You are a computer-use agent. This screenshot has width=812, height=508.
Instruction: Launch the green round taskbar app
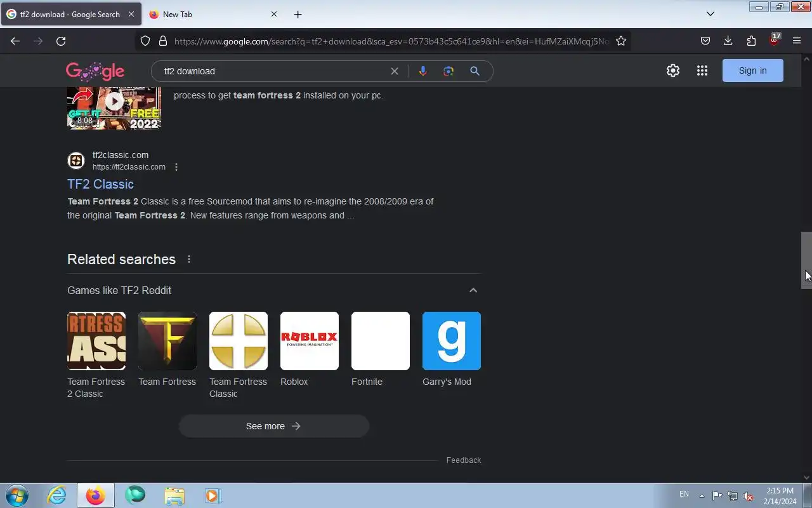tap(135, 495)
